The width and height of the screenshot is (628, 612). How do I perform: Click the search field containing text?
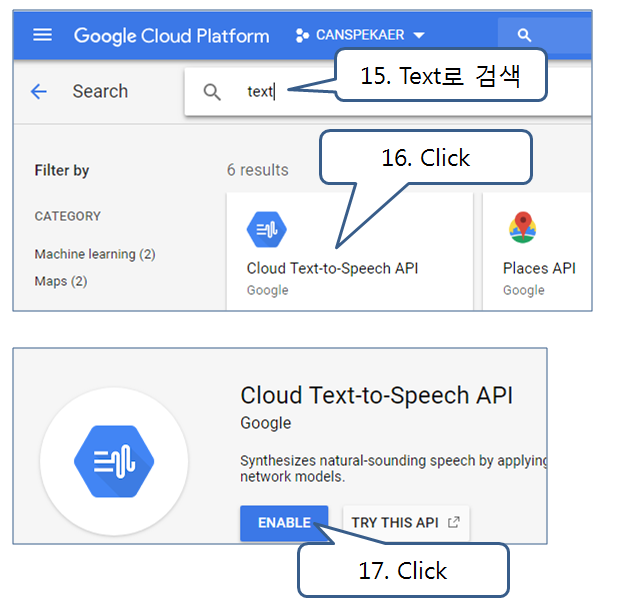point(387,92)
